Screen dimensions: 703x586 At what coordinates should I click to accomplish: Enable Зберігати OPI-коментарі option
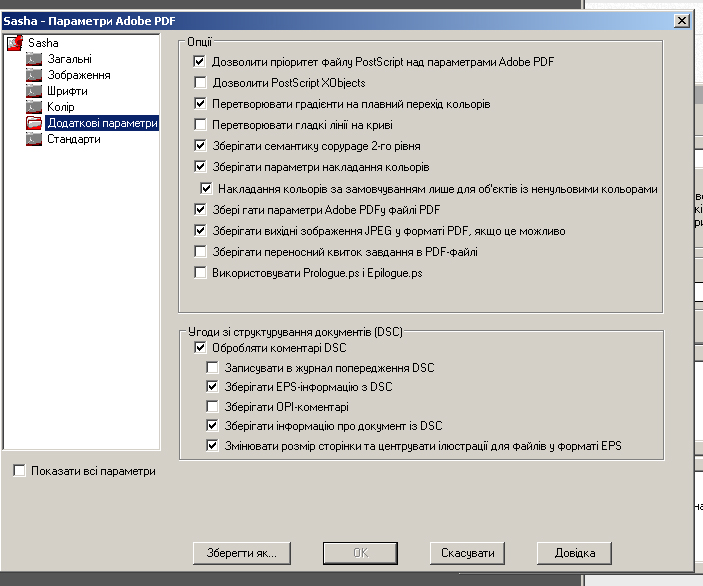click(x=212, y=407)
